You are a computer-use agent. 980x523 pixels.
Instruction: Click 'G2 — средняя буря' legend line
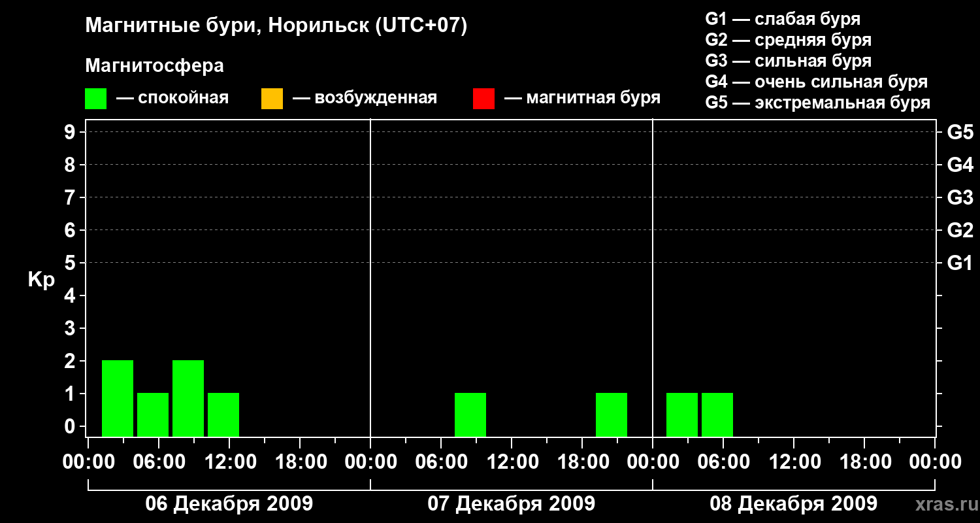[788, 40]
